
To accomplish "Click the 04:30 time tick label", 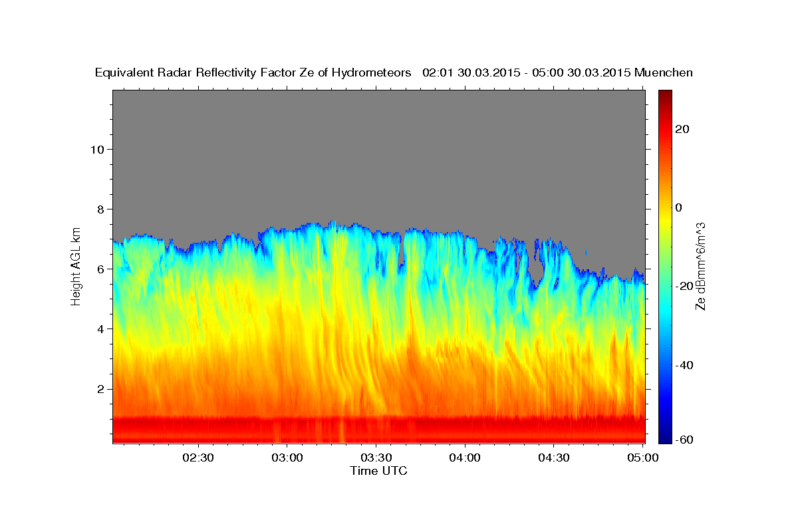I will tap(553, 458).
